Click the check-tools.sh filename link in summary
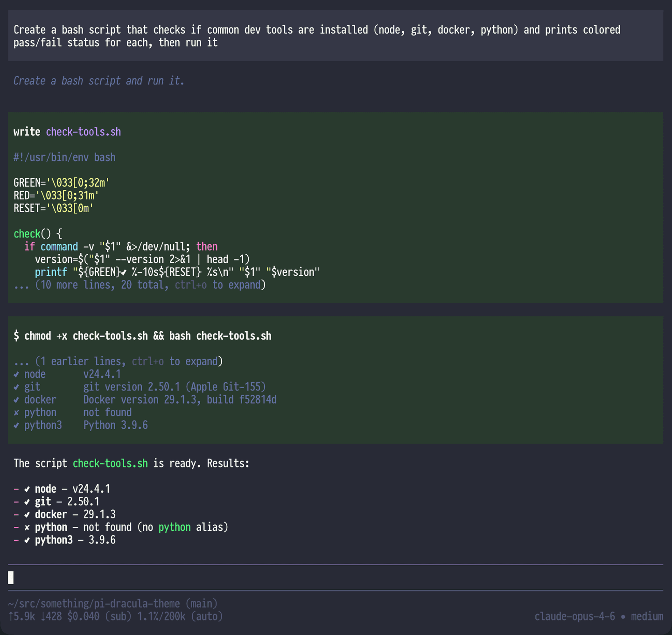The width and height of the screenshot is (672, 635). click(x=110, y=463)
